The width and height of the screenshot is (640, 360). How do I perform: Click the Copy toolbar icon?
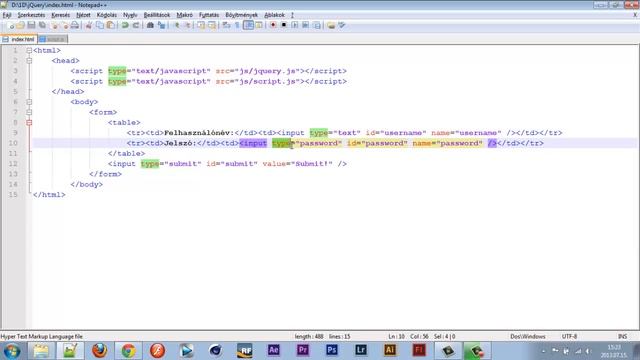tap(100, 25)
